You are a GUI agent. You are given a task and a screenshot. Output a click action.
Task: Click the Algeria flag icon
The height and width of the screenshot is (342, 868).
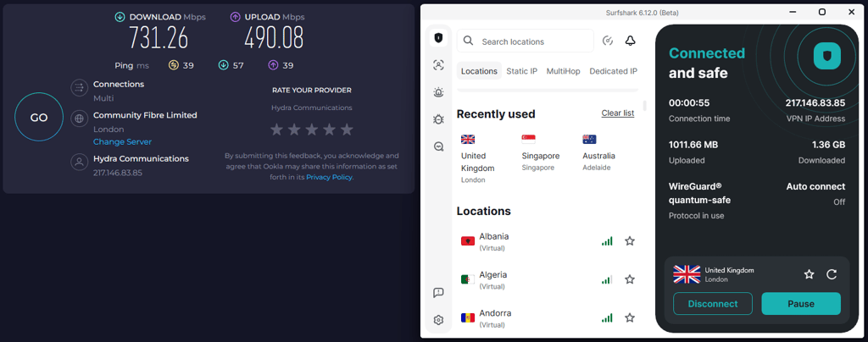(468, 279)
